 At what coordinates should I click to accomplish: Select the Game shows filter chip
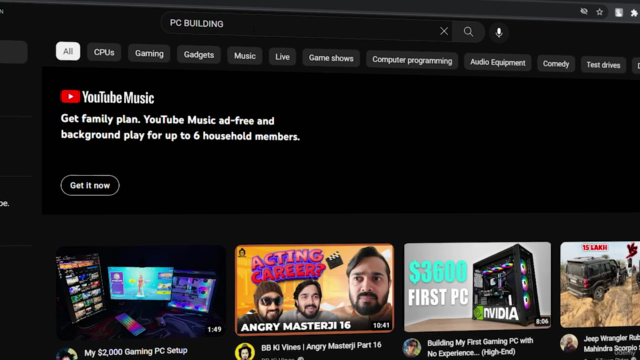(331, 58)
